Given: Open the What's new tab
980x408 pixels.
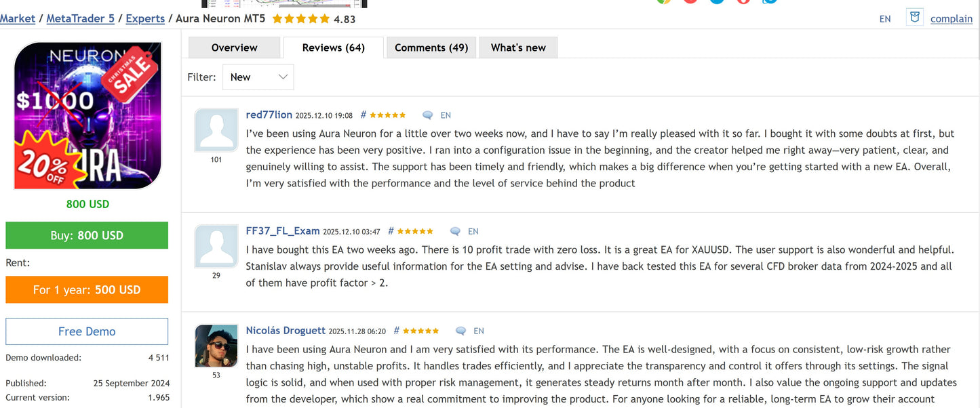Looking at the screenshot, I should click(x=518, y=47).
